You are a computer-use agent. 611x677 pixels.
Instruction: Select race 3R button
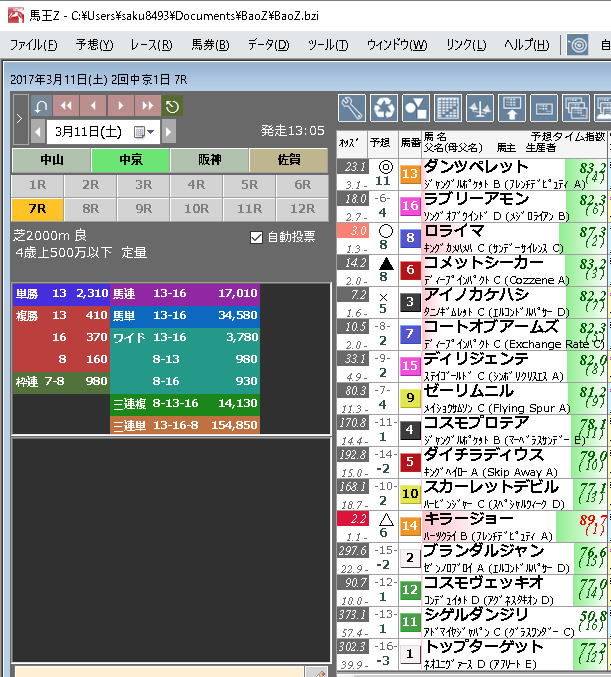tap(143, 185)
